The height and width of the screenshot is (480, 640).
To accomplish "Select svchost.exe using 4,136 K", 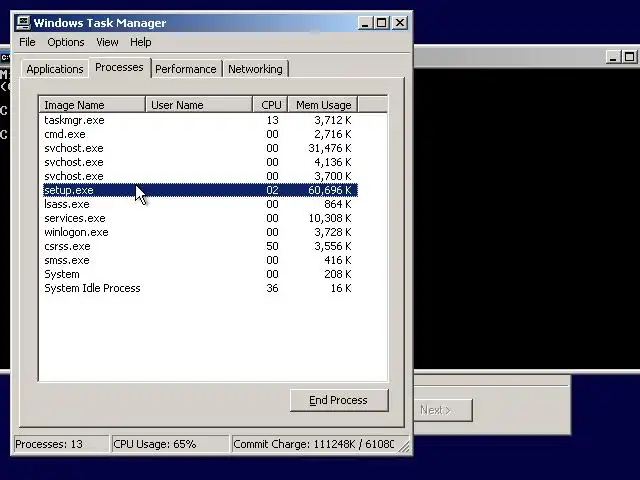I will [200, 162].
